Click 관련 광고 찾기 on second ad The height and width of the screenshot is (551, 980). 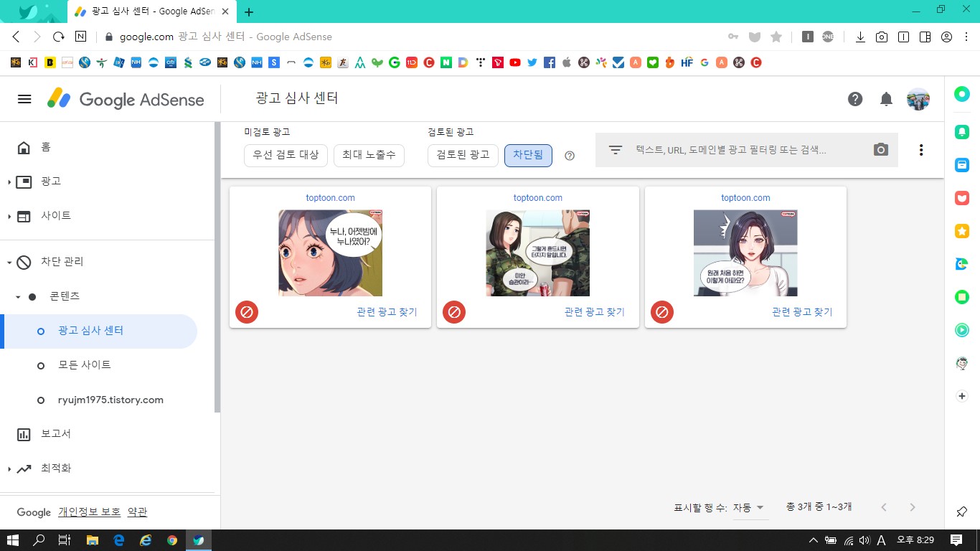595,312
